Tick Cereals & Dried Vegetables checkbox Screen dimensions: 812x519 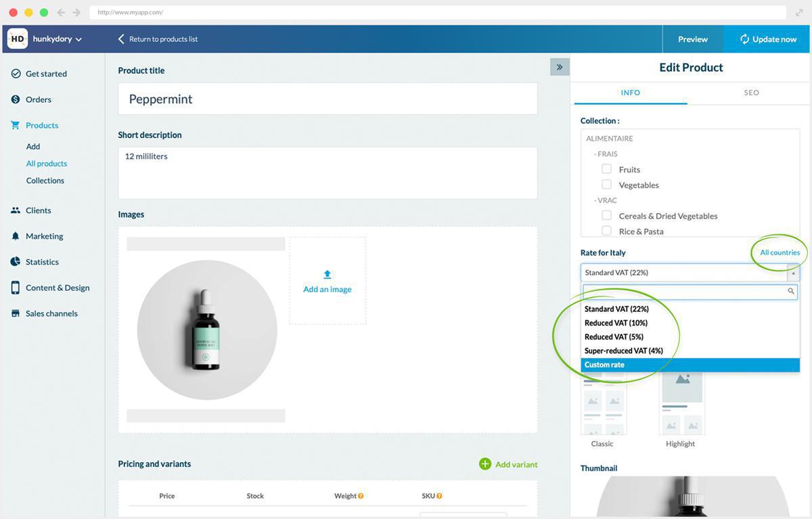[x=606, y=216]
